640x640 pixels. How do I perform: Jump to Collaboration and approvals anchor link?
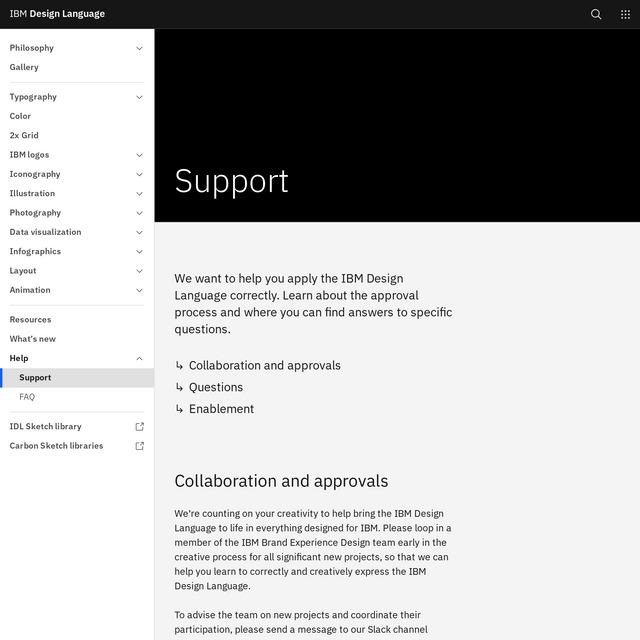pos(264,365)
